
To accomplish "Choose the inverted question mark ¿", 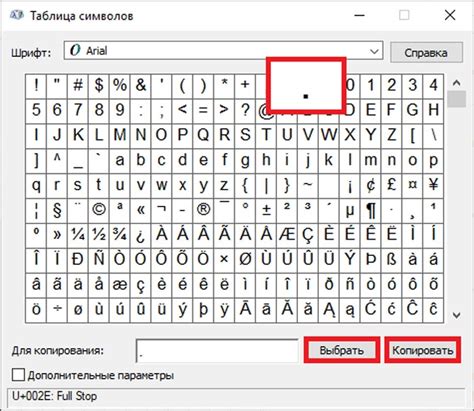I will (141, 236).
